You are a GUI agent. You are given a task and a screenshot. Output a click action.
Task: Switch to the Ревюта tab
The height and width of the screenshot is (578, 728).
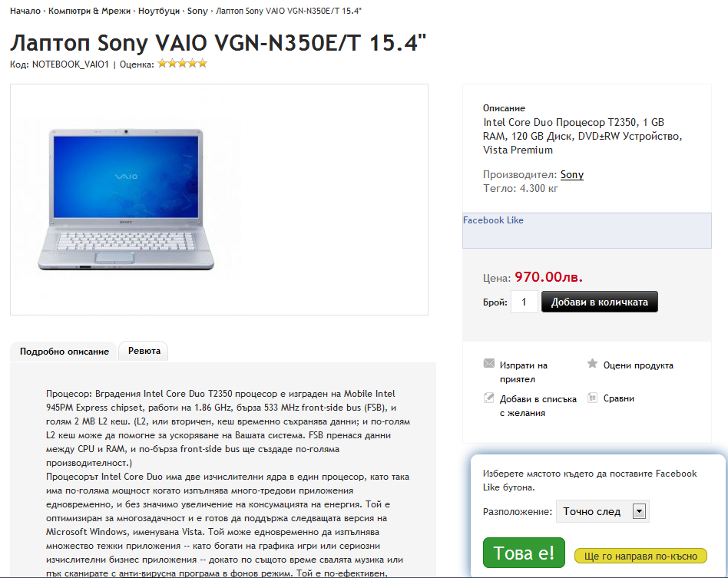pyautogui.click(x=144, y=351)
